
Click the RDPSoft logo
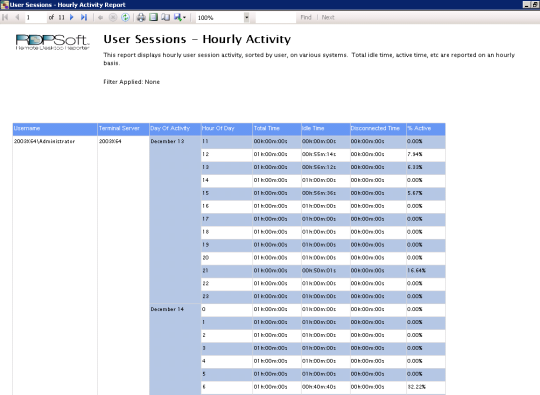coord(53,42)
